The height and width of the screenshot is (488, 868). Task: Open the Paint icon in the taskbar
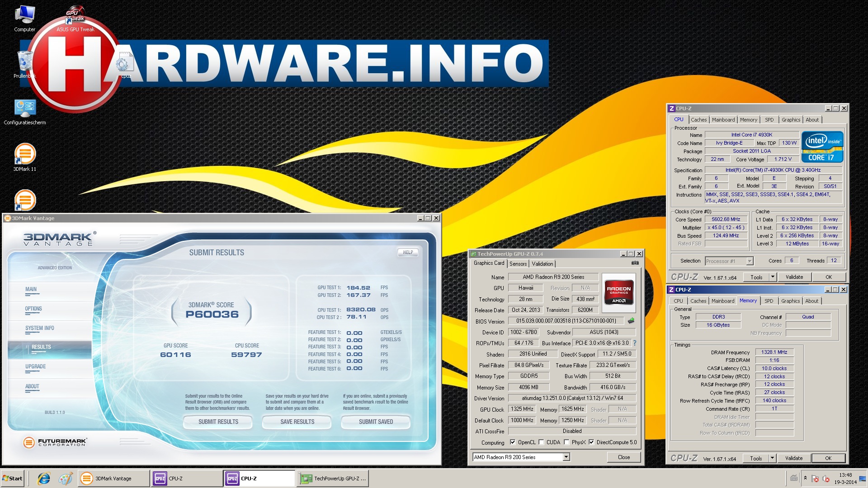tap(66, 479)
